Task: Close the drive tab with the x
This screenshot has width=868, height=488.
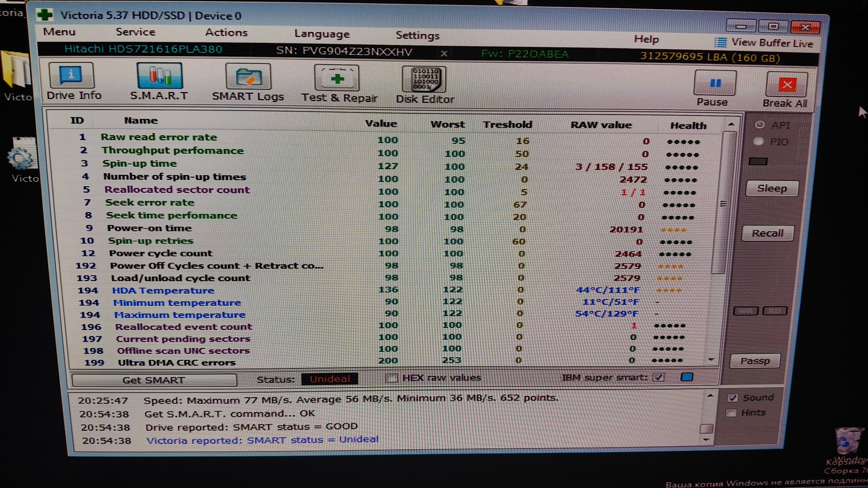Action: 444,53
